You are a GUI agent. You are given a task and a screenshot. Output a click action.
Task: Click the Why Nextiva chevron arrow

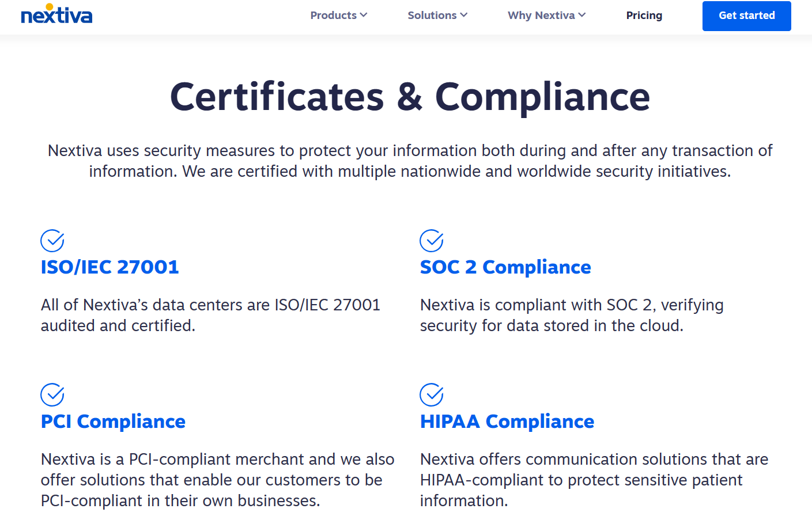pyautogui.click(x=581, y=16)
